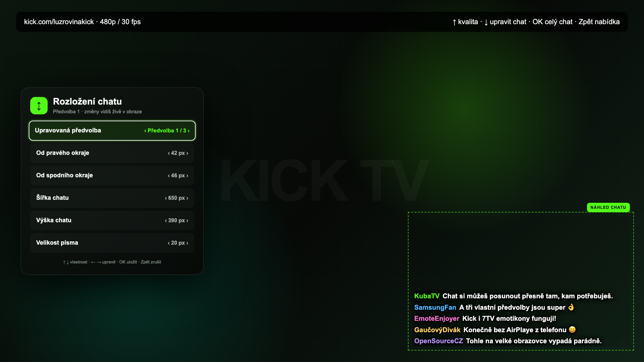Click the green up-down arrow layout icon

click(x=39, y=106)
